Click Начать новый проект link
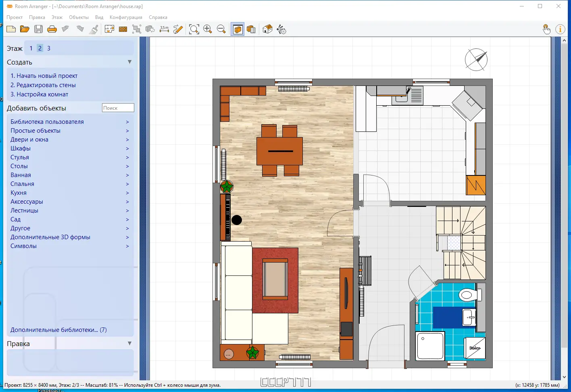 (x=44, y=75)
